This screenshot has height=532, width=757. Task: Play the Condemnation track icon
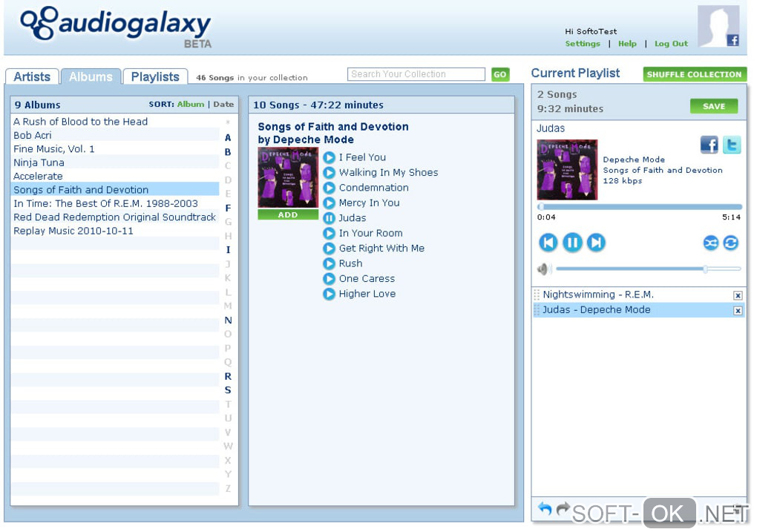pos(329,188)
